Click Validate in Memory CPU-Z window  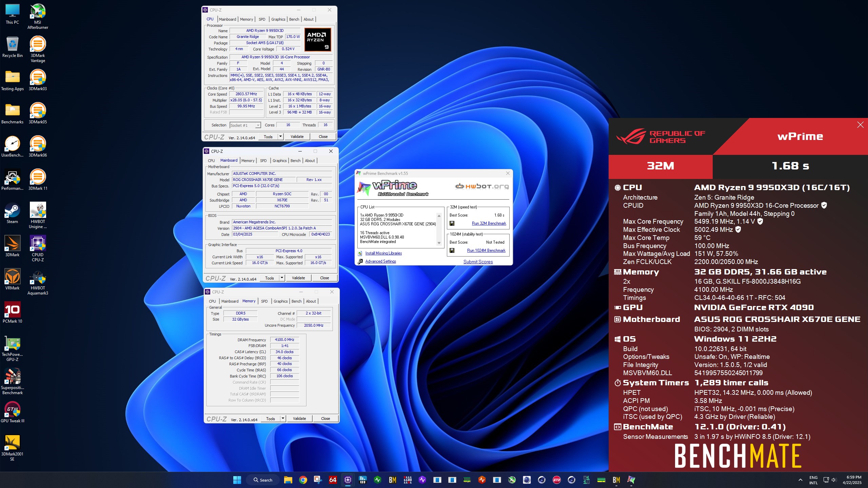[299, 419]
